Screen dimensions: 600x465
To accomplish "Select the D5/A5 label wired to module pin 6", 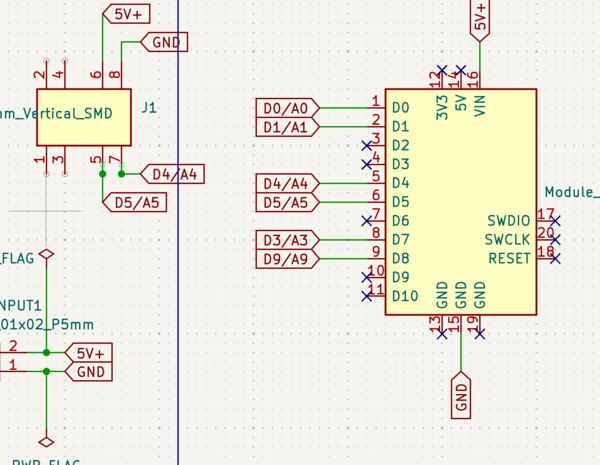I will tap(287, 202).
